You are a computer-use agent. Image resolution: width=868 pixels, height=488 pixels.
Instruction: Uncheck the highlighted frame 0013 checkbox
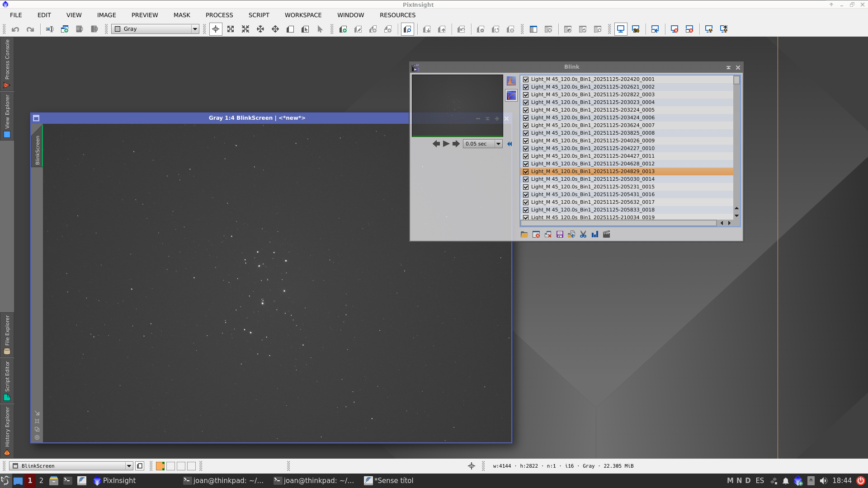coord(526,172)
